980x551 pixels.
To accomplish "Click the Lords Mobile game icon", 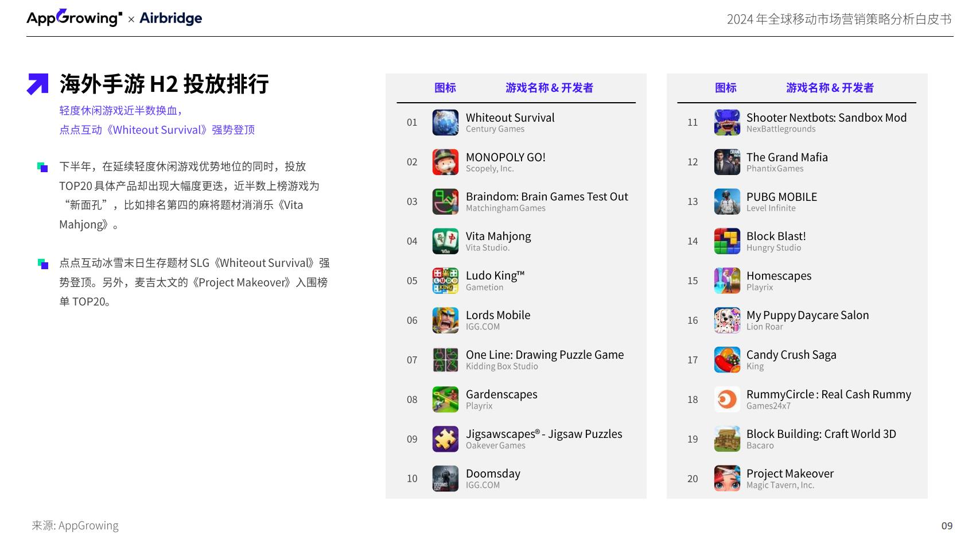I will click(445, 320).
